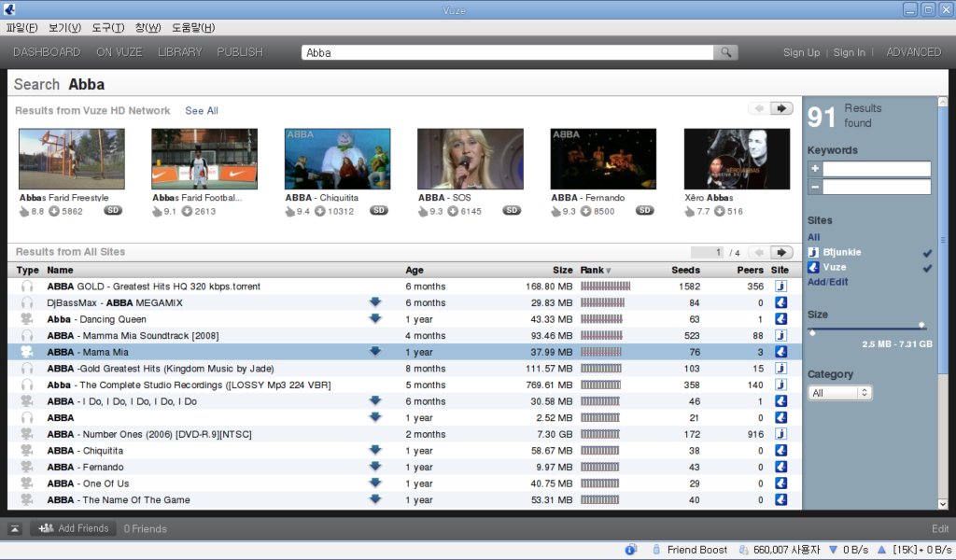Click the Sign Up link
Viewport: 956px width, 560px height.
[x=801, y=52]
